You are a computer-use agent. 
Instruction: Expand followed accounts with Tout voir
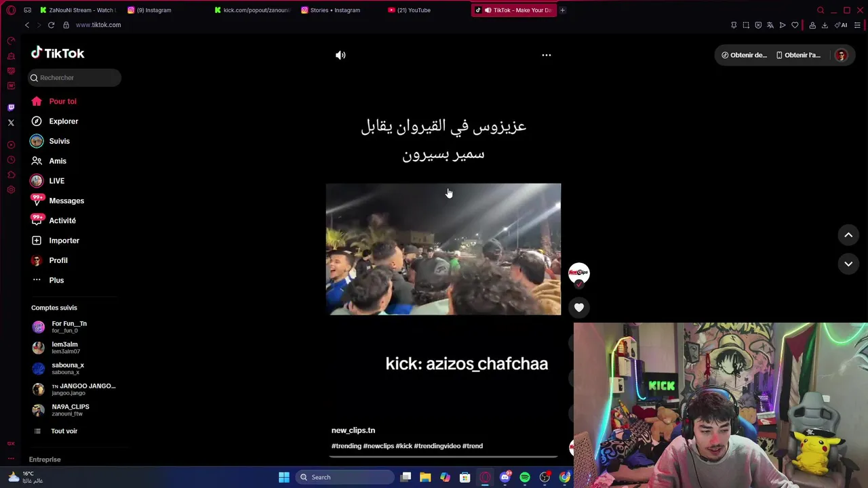pyautogui.click(x=56, y=431)
